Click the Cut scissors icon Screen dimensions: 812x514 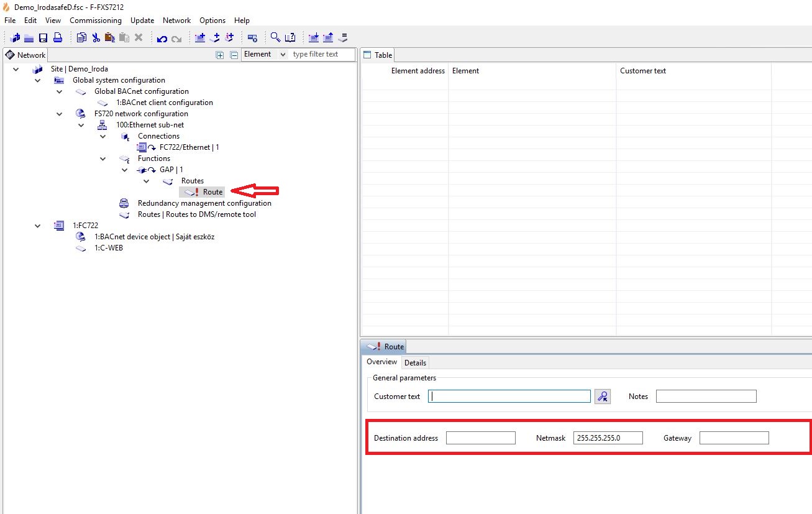point(96,38)
